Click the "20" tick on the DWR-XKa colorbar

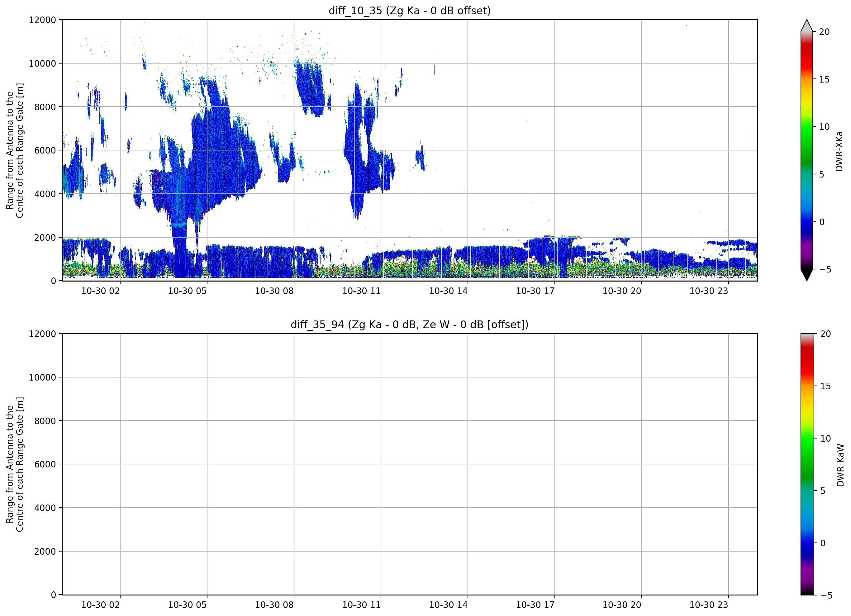point(824,32)
